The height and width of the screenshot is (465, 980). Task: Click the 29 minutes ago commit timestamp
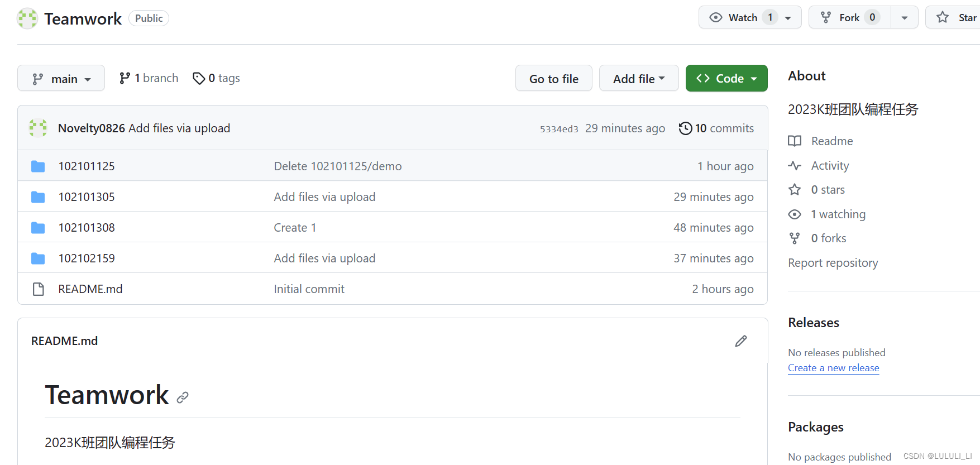(x=625, y=128)
